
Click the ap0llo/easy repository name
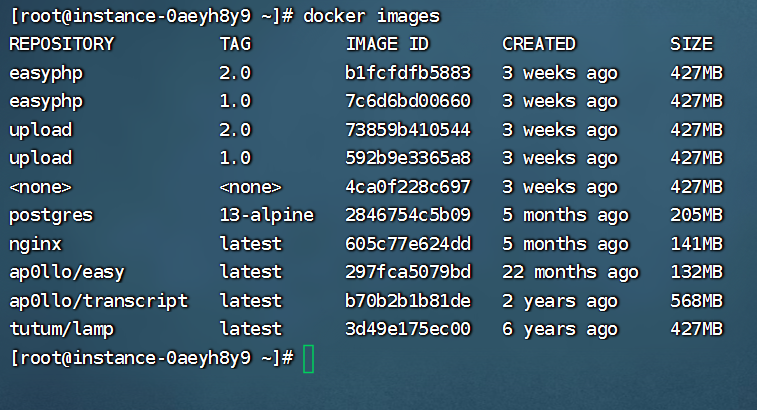click(67, 273)
